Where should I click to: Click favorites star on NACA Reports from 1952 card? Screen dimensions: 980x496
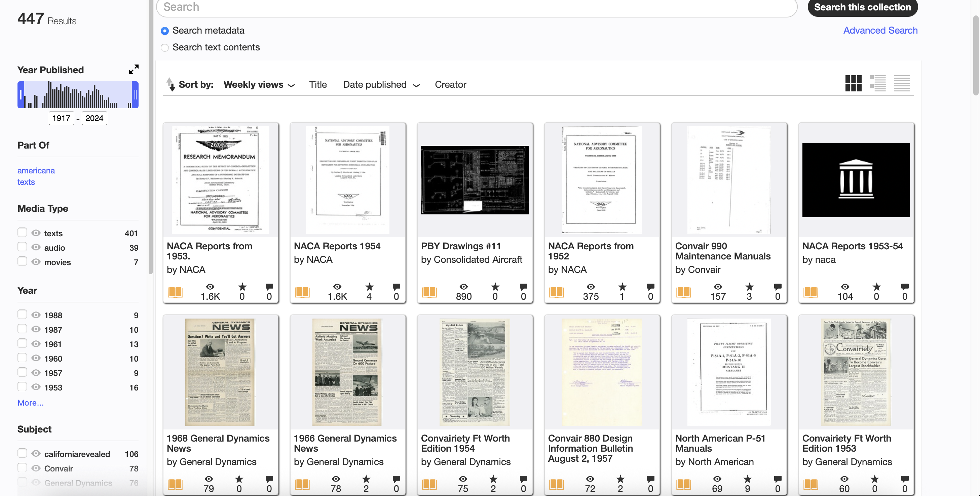coord(622,287)
